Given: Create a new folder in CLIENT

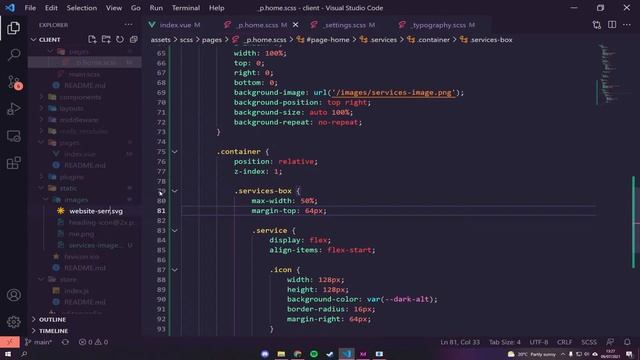Looking at the screenshot, I should [x=106, y=40].
